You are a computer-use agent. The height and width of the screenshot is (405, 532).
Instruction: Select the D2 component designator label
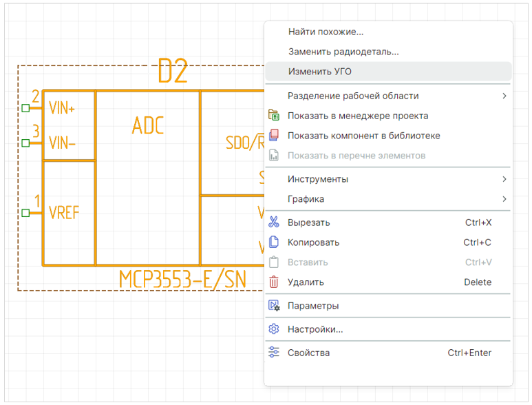click(173, 72)
